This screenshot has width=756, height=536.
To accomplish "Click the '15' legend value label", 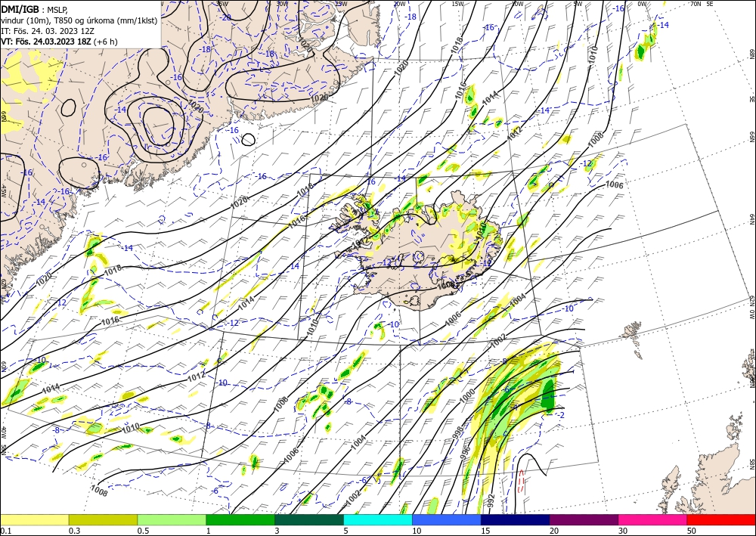I will tap(485, 531).
